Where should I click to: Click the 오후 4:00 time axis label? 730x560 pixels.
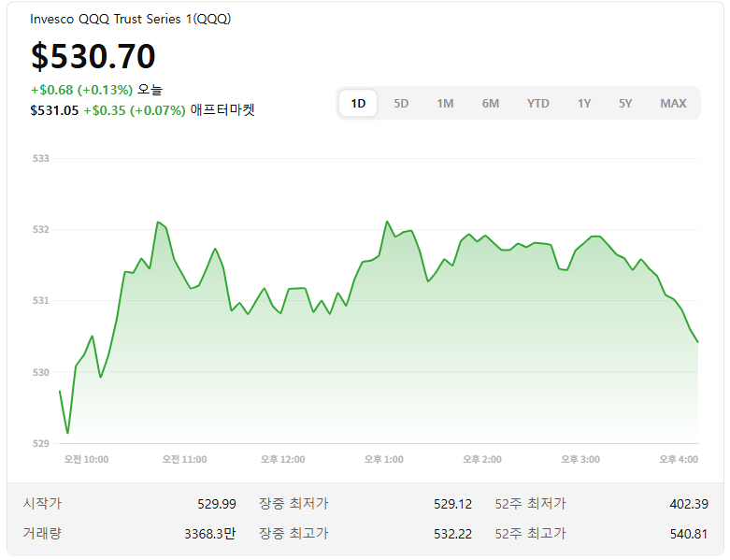[x=679, y=459]
